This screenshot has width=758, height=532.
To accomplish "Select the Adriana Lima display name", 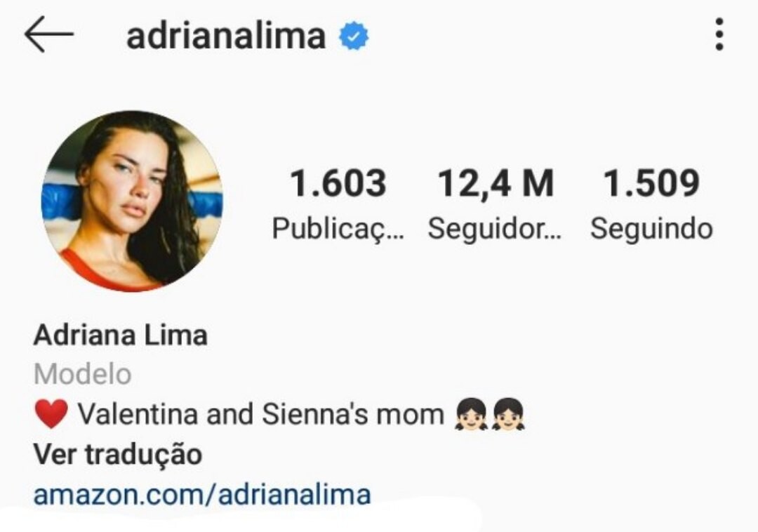I will click(x=121, y=335).
